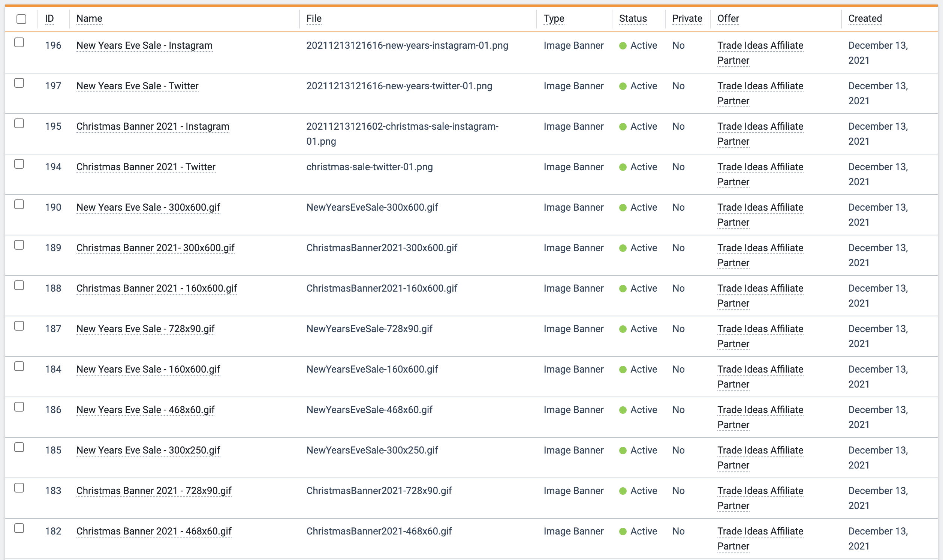Sort table by Status column header
The height and width of the screenshot is (560, 943).
point(633,18)
